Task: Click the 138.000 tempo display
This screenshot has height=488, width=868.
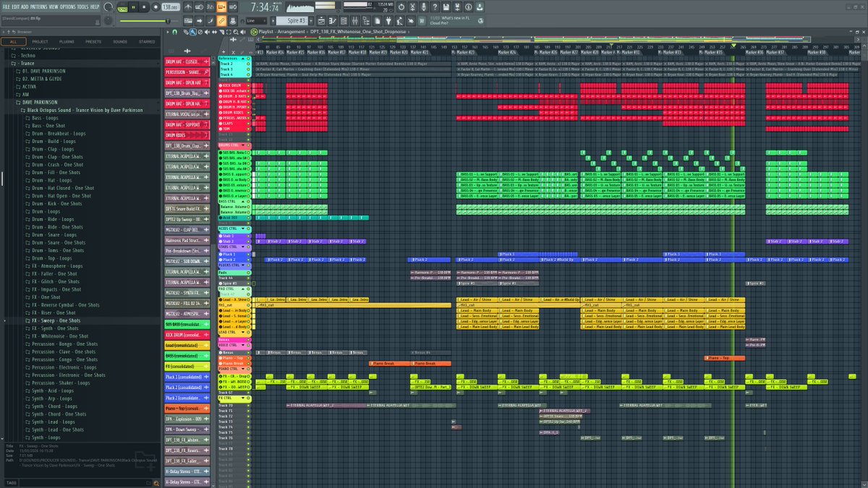Action: coord(170,7)
